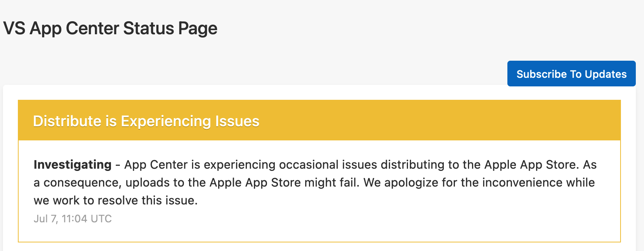Click inside the incident update body
This screenshot has width=644, height=251.
298,182
